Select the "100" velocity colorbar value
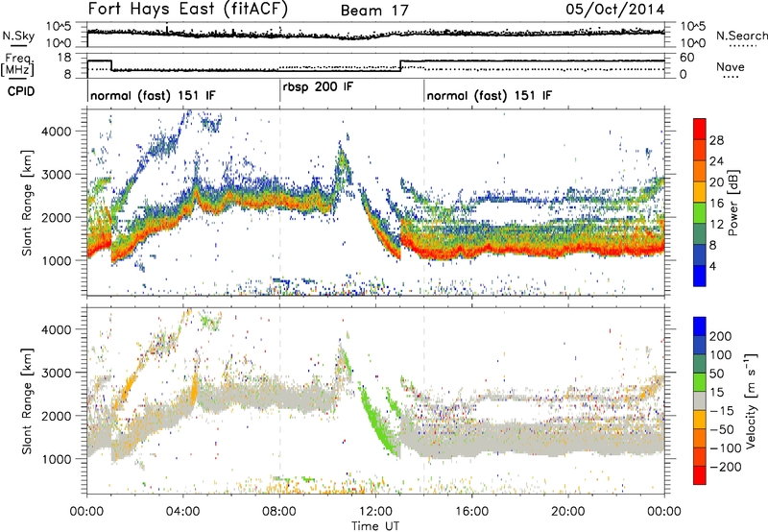The width and height of the screenshot is (768, 532). coord(721,355)
